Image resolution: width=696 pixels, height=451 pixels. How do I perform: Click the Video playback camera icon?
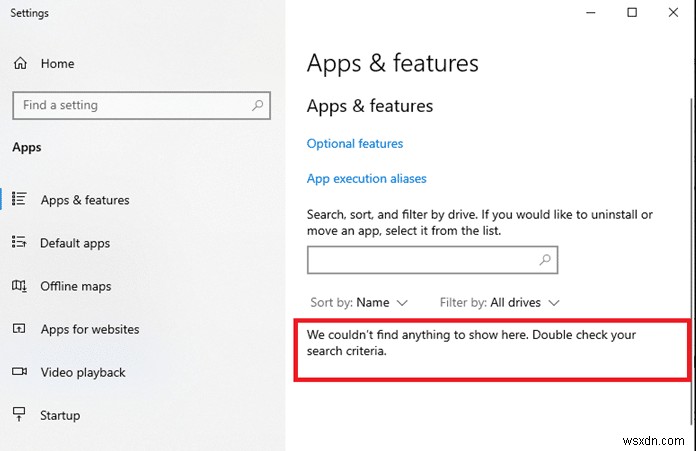tap(19, 372)
